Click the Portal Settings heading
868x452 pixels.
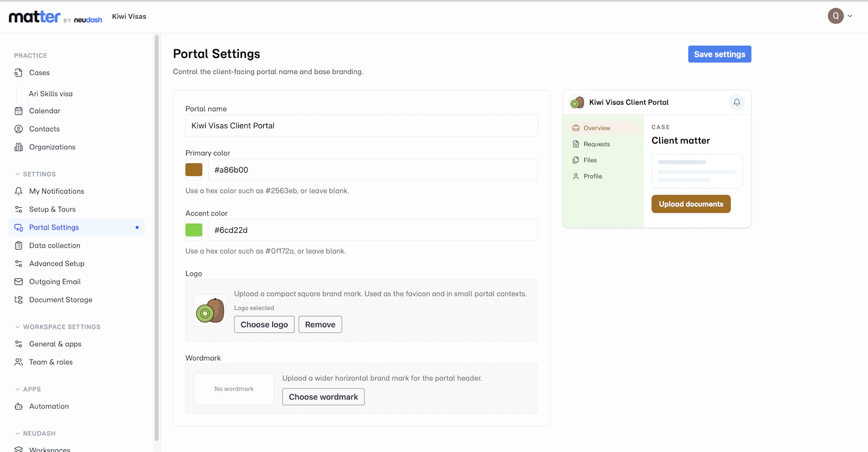click(216, 54)
